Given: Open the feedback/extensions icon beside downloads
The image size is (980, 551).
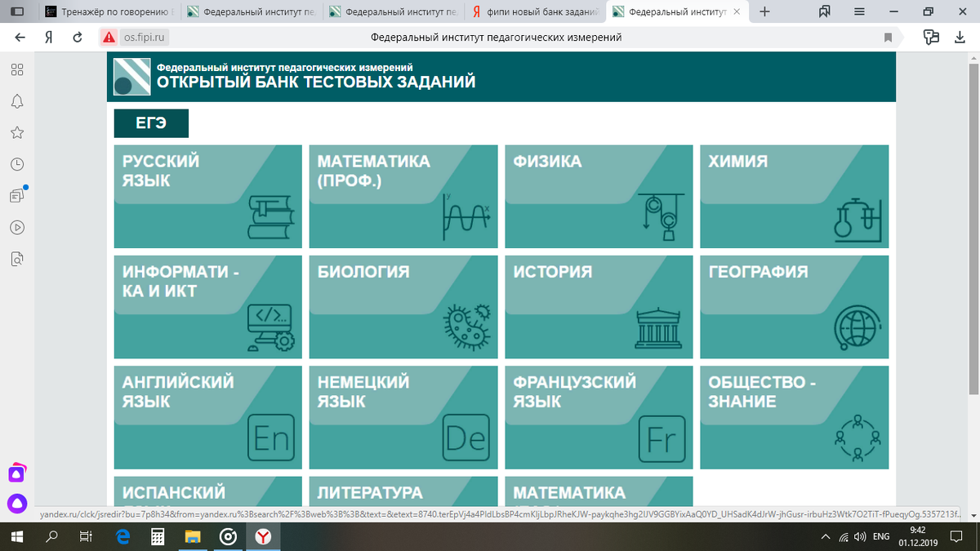Looking at the screenshot, I should click(931, 37).
